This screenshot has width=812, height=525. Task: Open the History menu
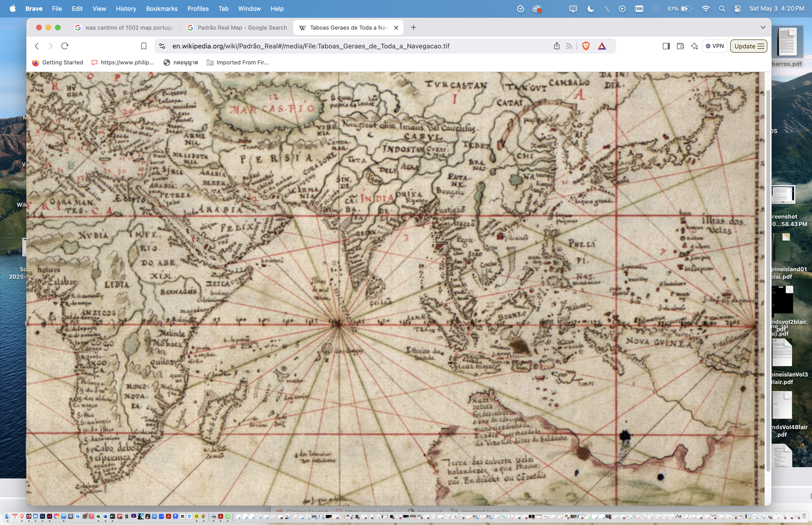pyautogui.click(x=126, y=8)
